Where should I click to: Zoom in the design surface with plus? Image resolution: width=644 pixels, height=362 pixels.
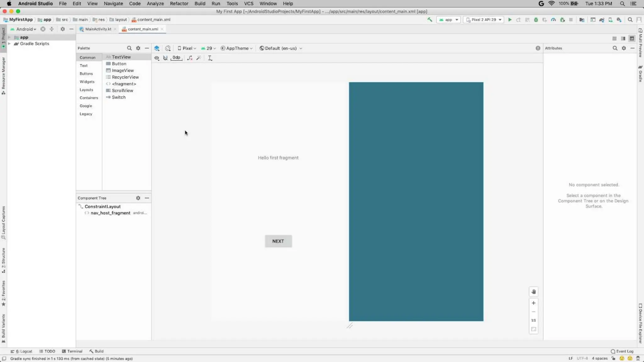[x=533, y=303]
